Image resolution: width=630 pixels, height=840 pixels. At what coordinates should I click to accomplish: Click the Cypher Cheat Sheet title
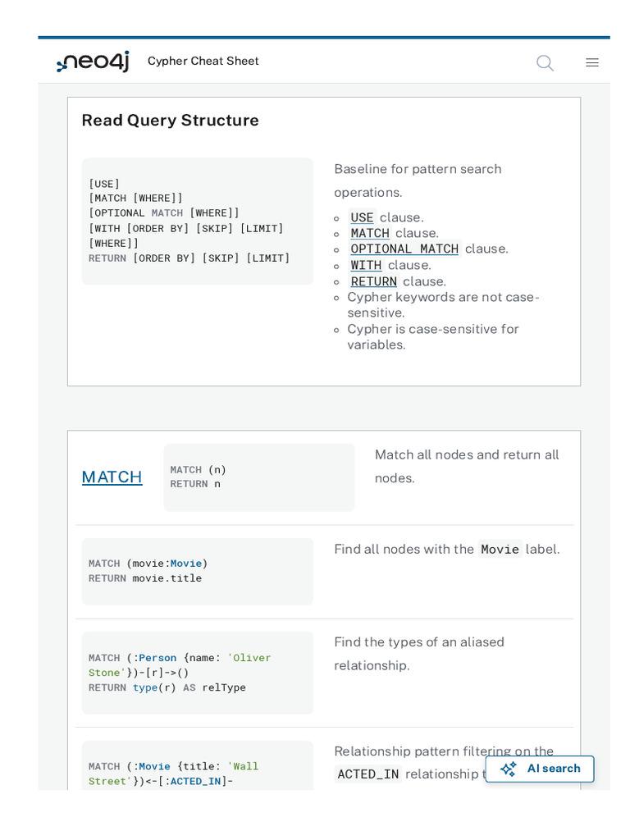[x=203, y=62]
